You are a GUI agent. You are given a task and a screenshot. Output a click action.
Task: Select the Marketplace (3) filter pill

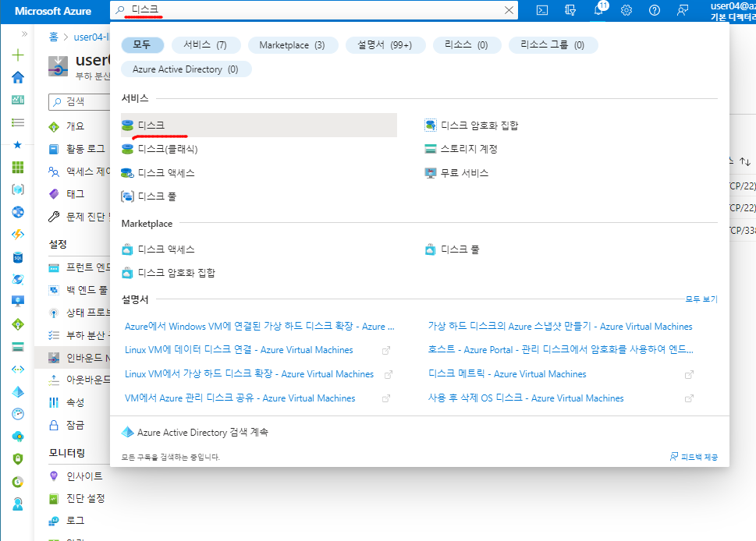tap(292, 44)
